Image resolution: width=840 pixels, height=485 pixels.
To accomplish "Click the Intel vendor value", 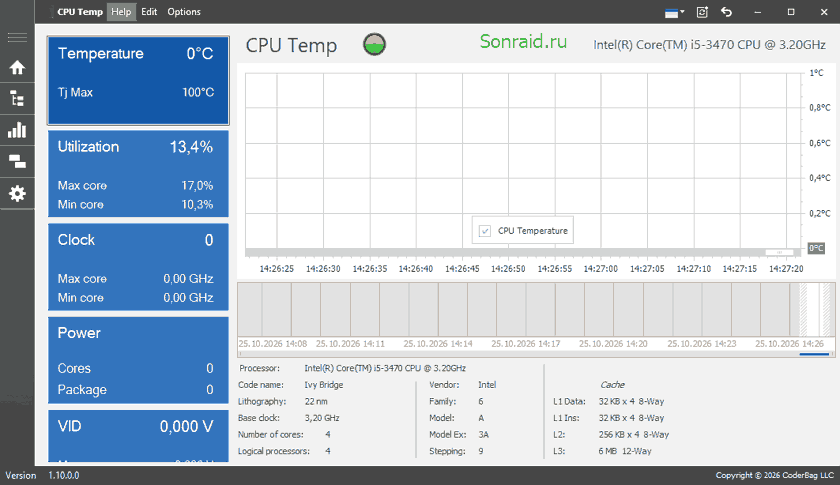I will [x=487, y=385].
